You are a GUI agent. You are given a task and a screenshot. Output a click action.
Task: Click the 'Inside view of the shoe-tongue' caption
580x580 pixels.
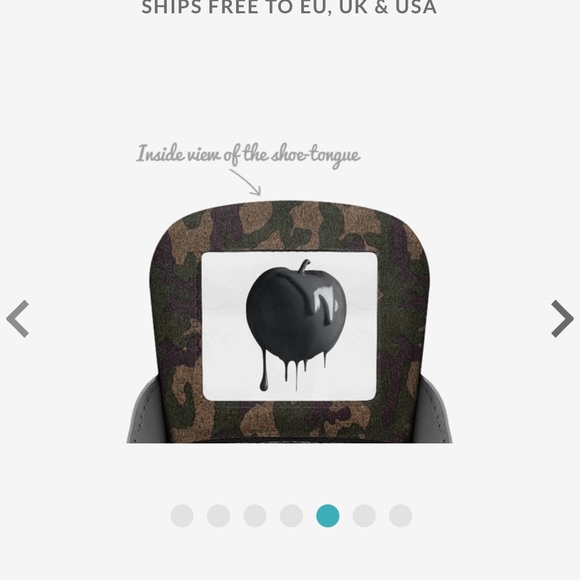pos(248,154)
